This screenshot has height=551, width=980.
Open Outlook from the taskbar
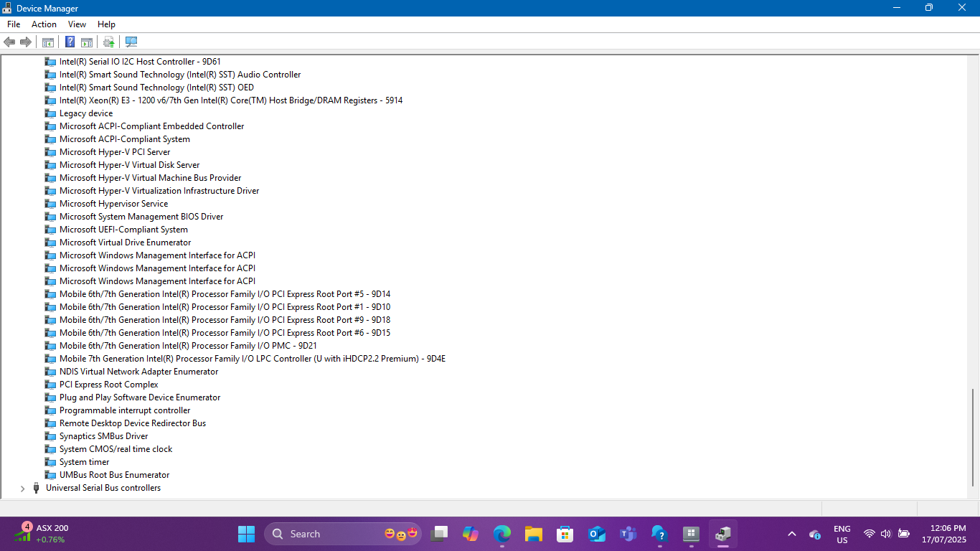point(596,534)
